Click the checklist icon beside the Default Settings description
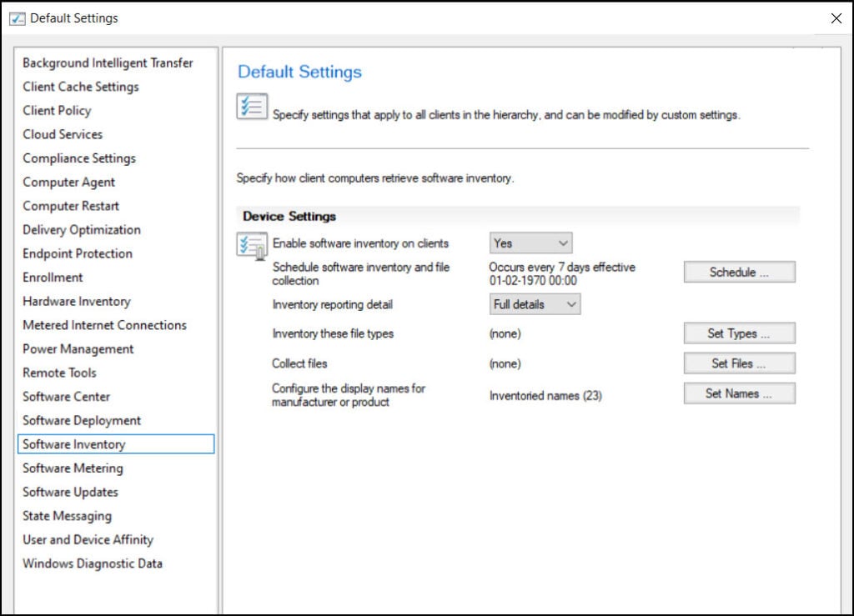Image resolution: width=854 pixels, height=616 pixels. (x=252, y=106)
